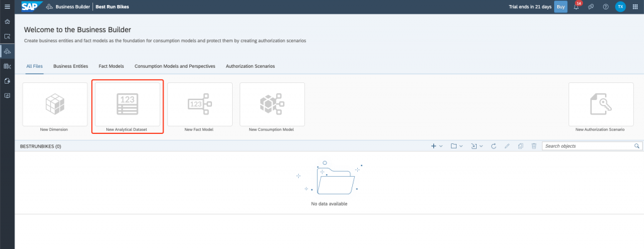The width and height of the screenshot is (644, 249).
Task: Click the edit pencil icon
Action: (x=508, y=146)
